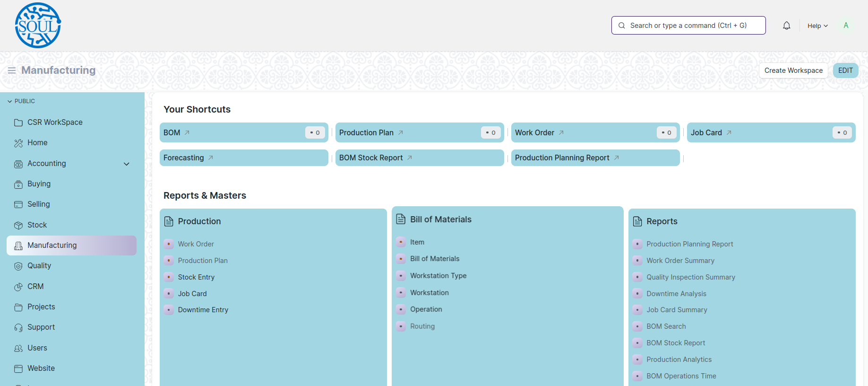Viewport: 868px width, 386px height.
Task: Click the Forecasting shortcut arrow icon
Action: (x=211, y=158)
